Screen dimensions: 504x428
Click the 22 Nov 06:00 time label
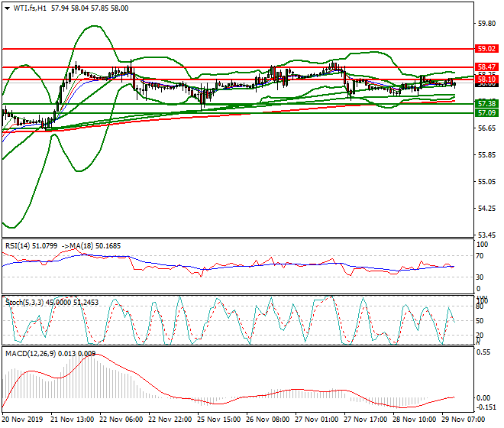[x=121, y=420]
